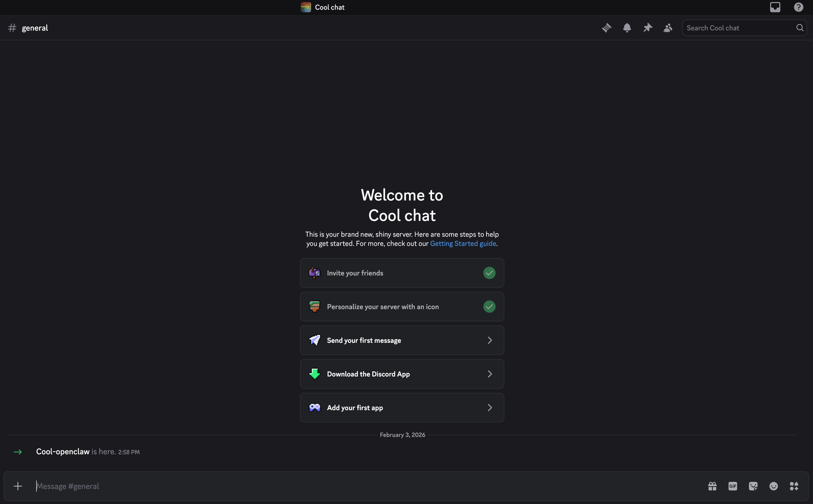Screen dimensions: 813x504
Task: Toggle the member list
Action: (667, 28)
